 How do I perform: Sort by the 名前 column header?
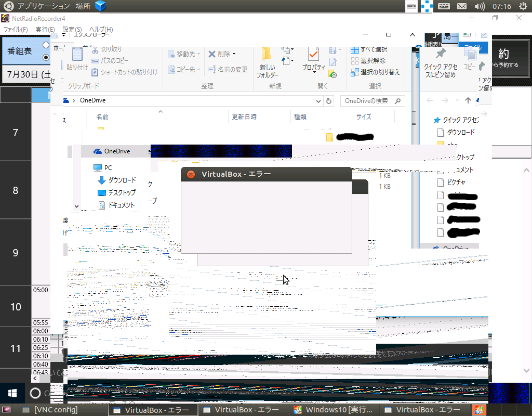(102, 117)
